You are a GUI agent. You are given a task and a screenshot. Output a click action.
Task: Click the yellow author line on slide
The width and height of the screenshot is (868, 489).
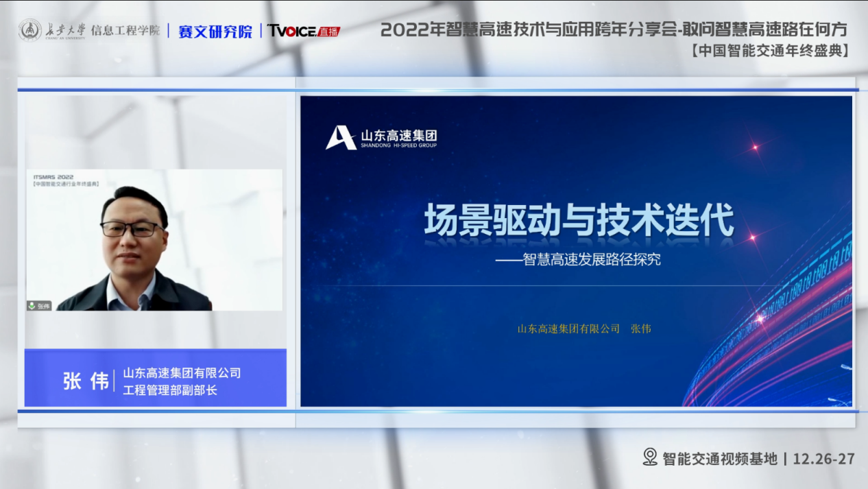coord(583,329)
